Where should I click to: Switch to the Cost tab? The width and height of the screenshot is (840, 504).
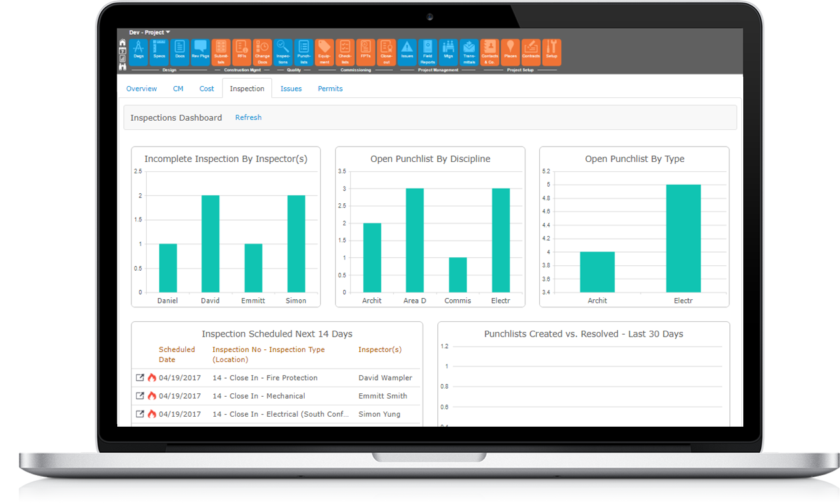tap(207, 89)
